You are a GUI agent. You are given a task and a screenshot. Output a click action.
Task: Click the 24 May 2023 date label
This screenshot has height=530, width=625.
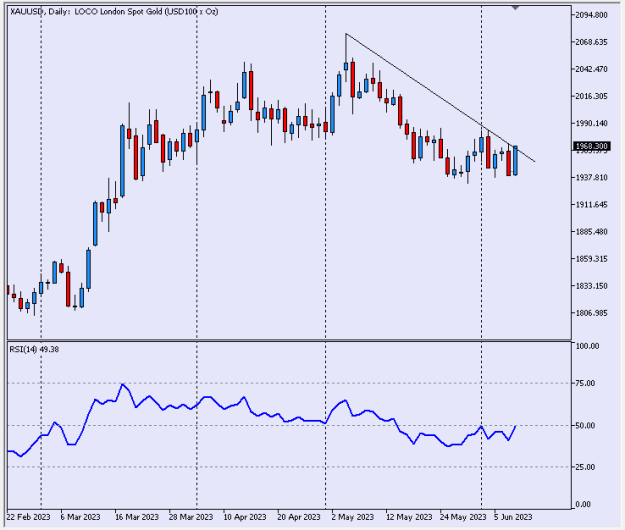click(x=463, y=517)
